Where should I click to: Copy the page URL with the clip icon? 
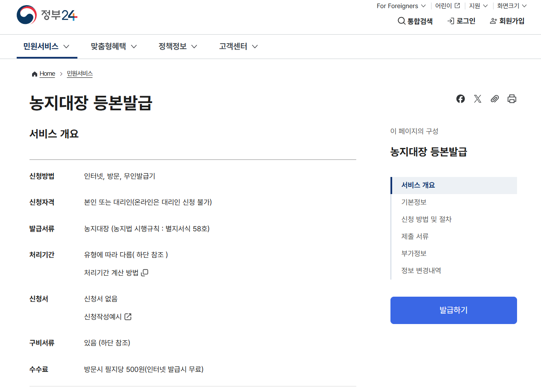pos(494,99)
